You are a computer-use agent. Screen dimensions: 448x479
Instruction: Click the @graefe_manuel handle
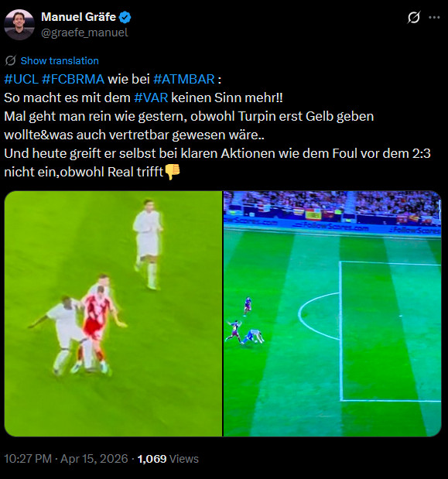point(84,33)
